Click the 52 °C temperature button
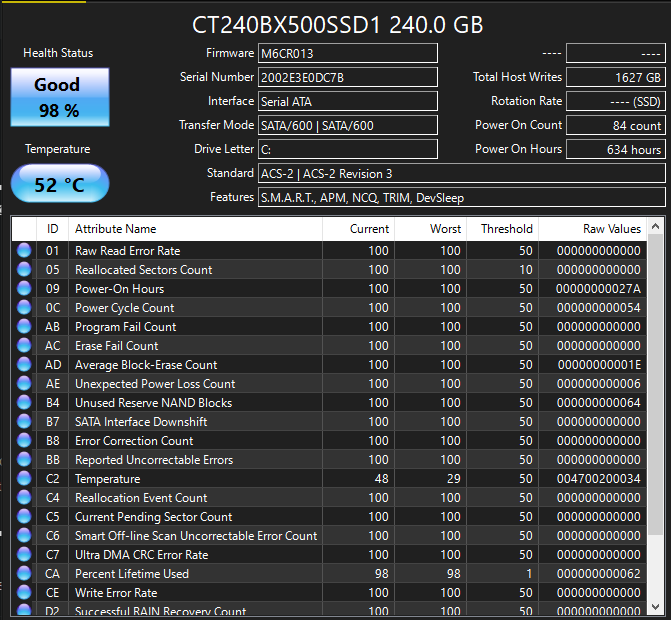Image resolution: width=671 pixels, height=620 pixels. point(60,184)
